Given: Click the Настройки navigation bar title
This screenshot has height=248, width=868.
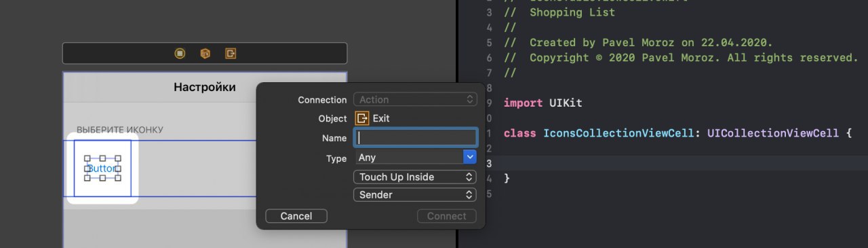Looking at the screenshot, I should tap(205, 87).
